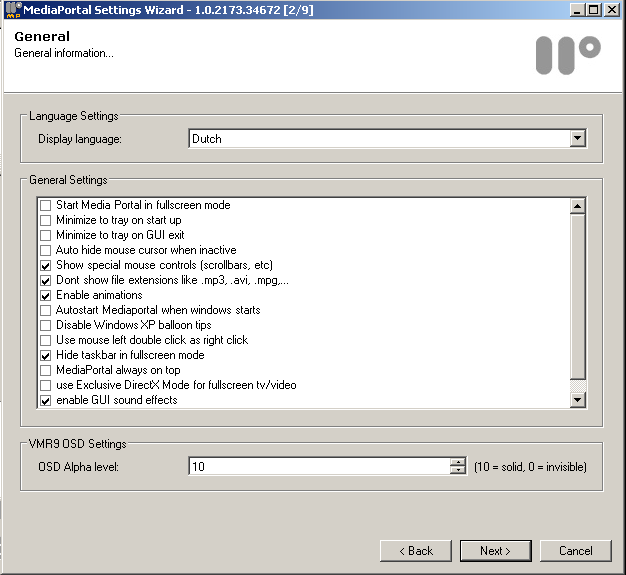Maximize the Settings Wizard window
This screenshot has width=626, height=575.
click(x=594, y=10)
